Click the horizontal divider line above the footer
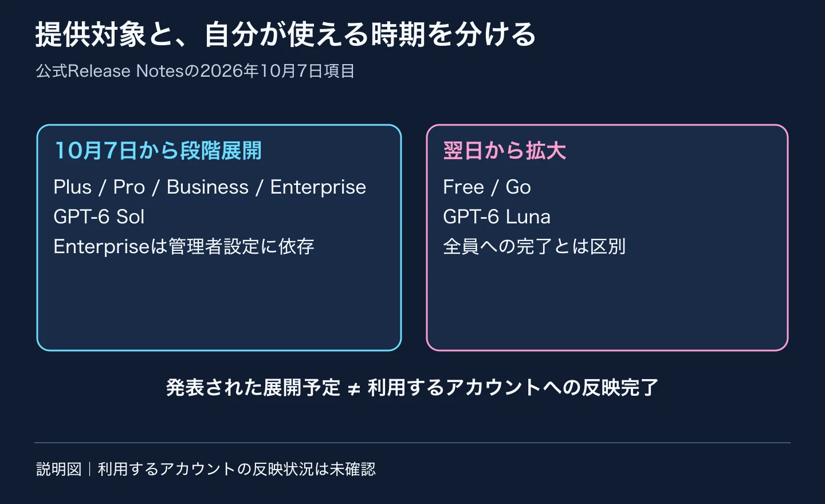The image size is (825, 504). (412, 443)
